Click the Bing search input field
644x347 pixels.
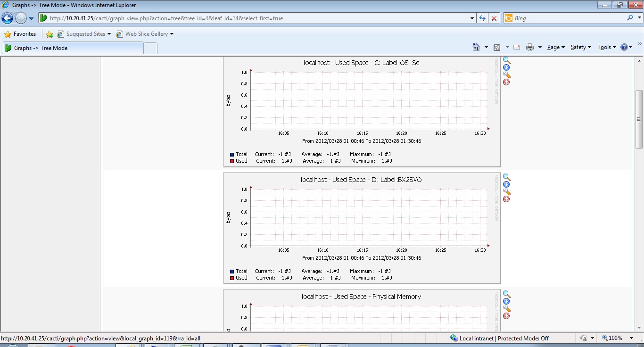[568, 18]
